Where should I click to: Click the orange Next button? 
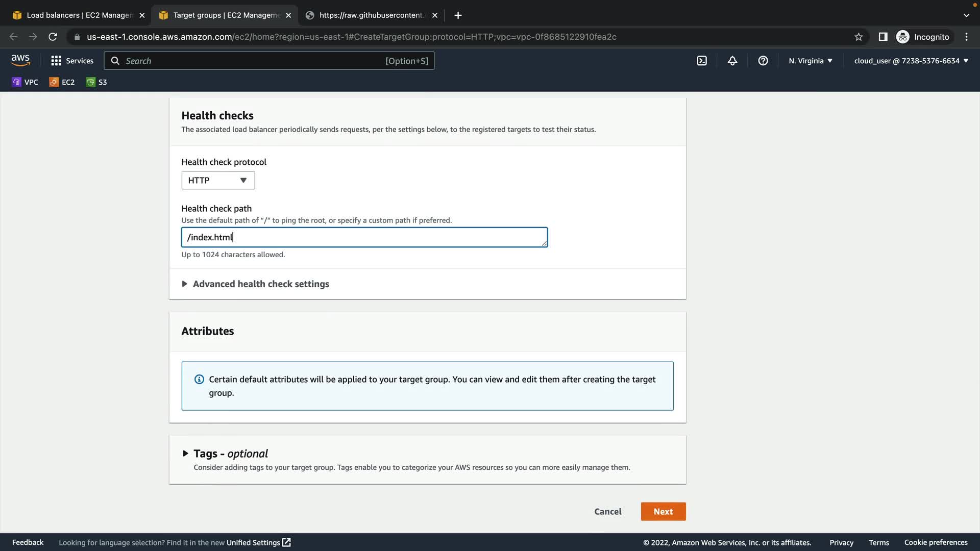point(663,512)
